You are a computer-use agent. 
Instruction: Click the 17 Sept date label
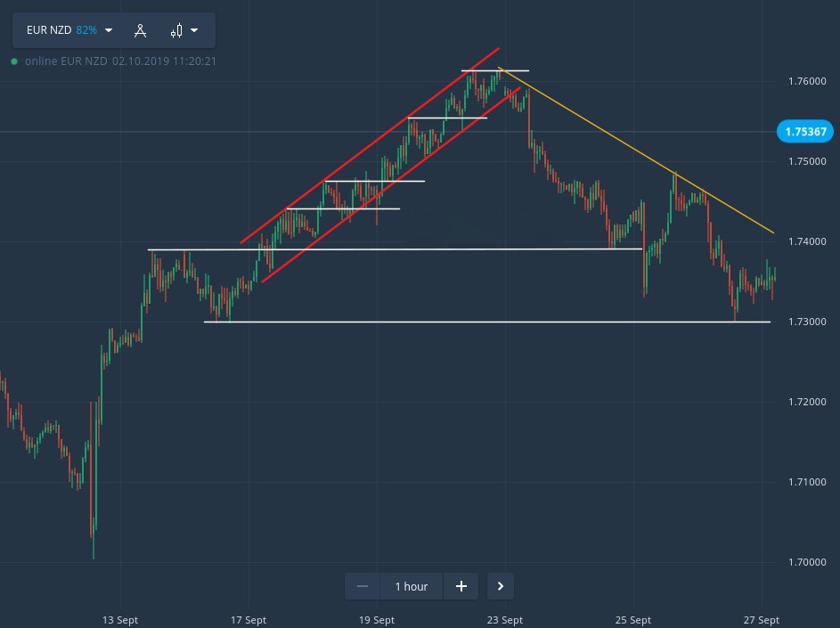(248, 620)
